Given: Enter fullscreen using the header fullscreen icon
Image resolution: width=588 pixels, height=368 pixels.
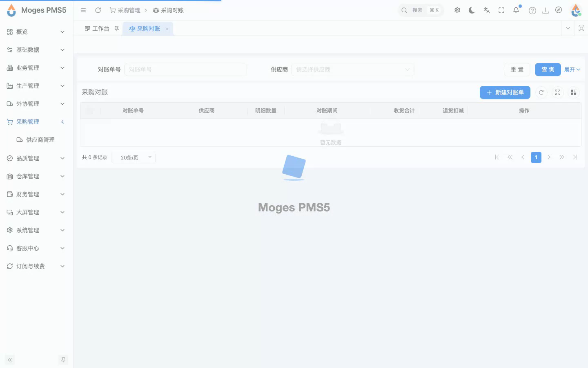Looking at the screenshot, I should pos(501,10).
